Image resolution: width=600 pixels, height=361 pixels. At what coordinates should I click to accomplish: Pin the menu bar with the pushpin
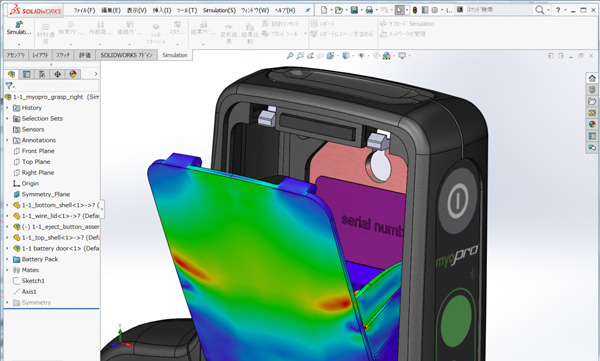[x=308, y=10]
